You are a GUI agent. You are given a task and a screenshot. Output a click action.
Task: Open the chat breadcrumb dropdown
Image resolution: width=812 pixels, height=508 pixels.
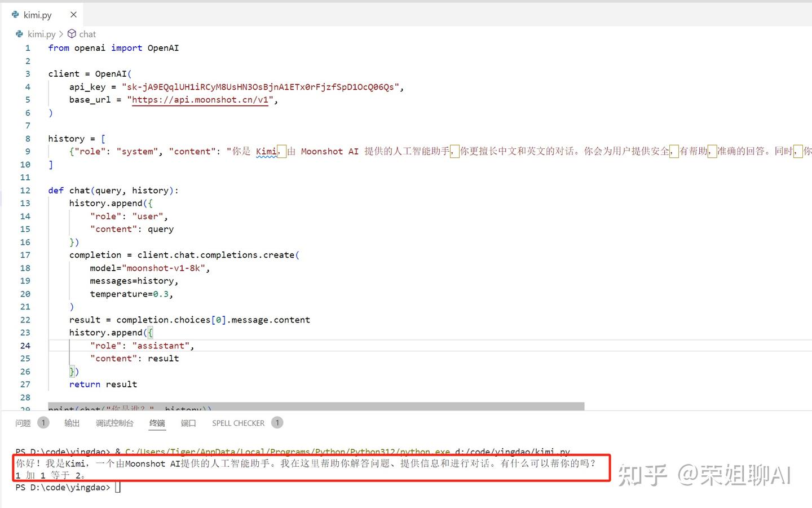(87, 34)
